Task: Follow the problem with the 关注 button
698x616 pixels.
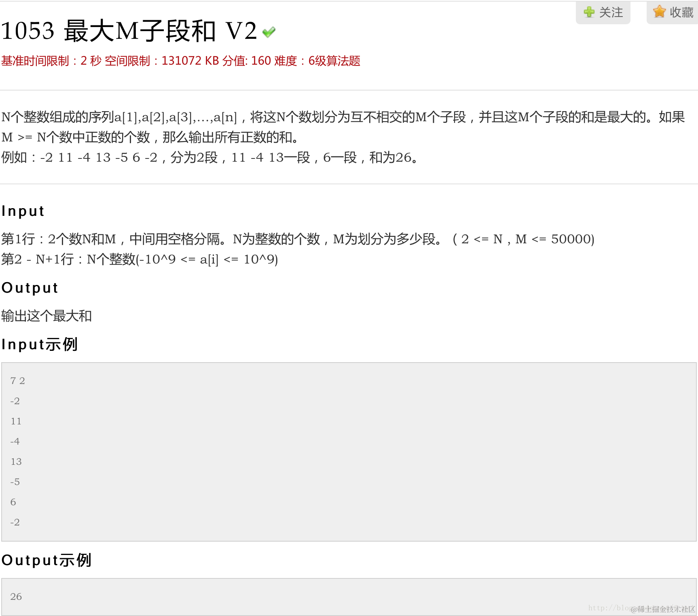Action: (603, 12)
